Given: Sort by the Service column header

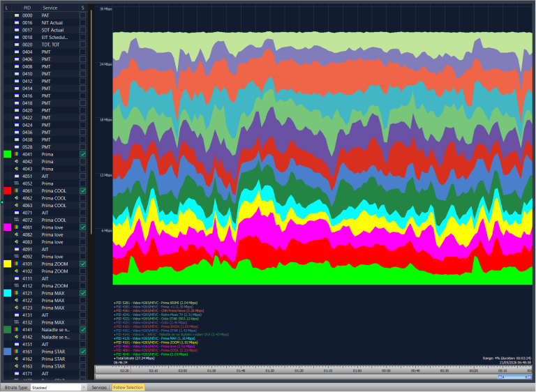Looking at the screenshot, I should (x=50, y=8).
